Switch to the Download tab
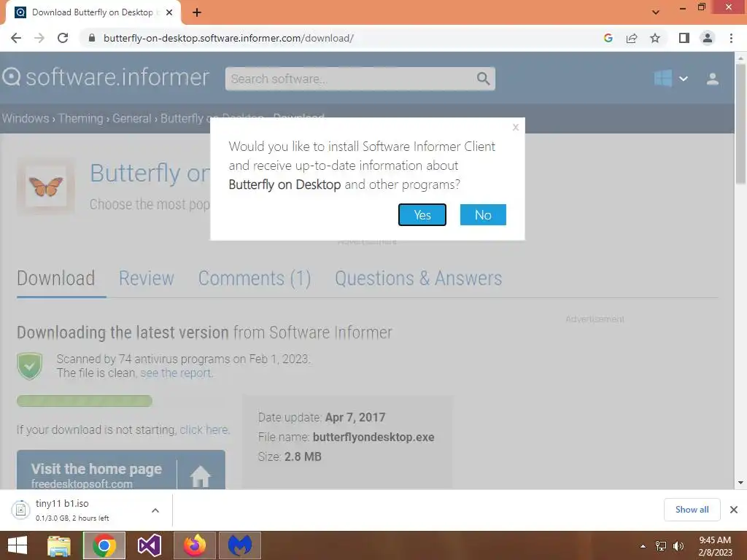This screenshot has height=560, width=747. click(x=55, y=278)
